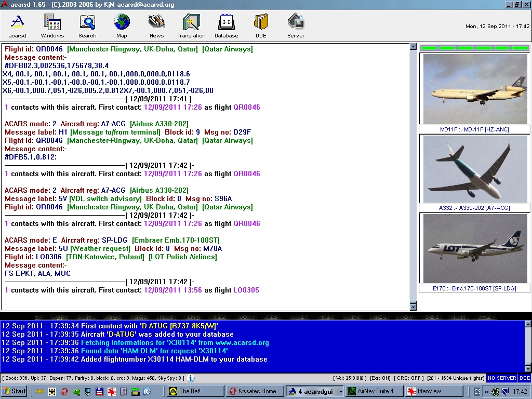The height and width of the screenshot is (399, 532).
Task: Click the '[Vol: 25|0|0|0]' status entry
Action: 350,378
